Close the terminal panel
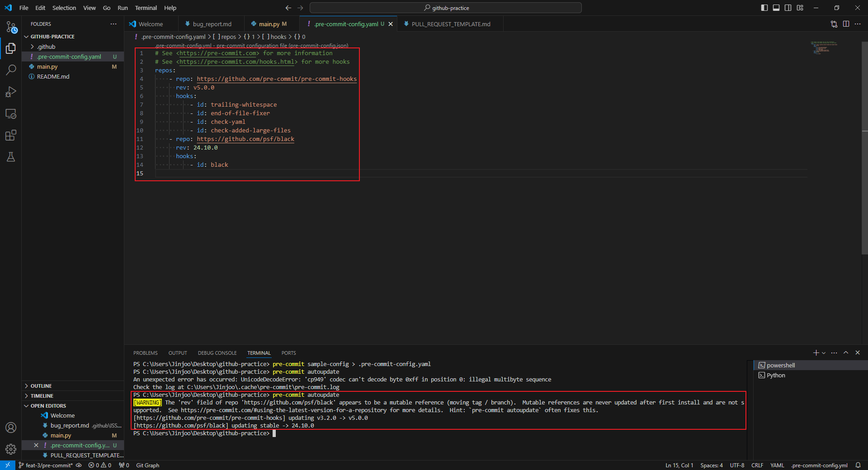The width and height of the screenshot is (868, 470). 858,352
